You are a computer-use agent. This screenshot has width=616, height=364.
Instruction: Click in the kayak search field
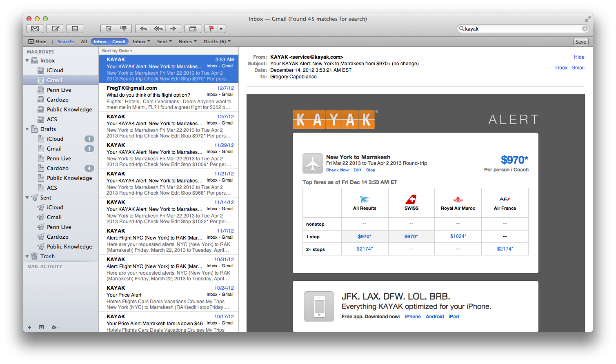523,29
